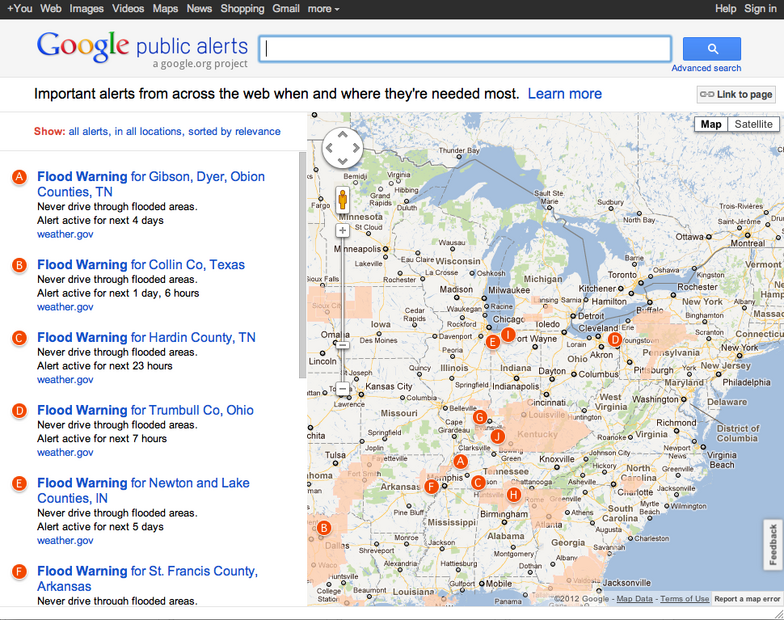Change the 'in all locations' filter
The height and width of the screenshot is (620, 784).
(149, 132)
